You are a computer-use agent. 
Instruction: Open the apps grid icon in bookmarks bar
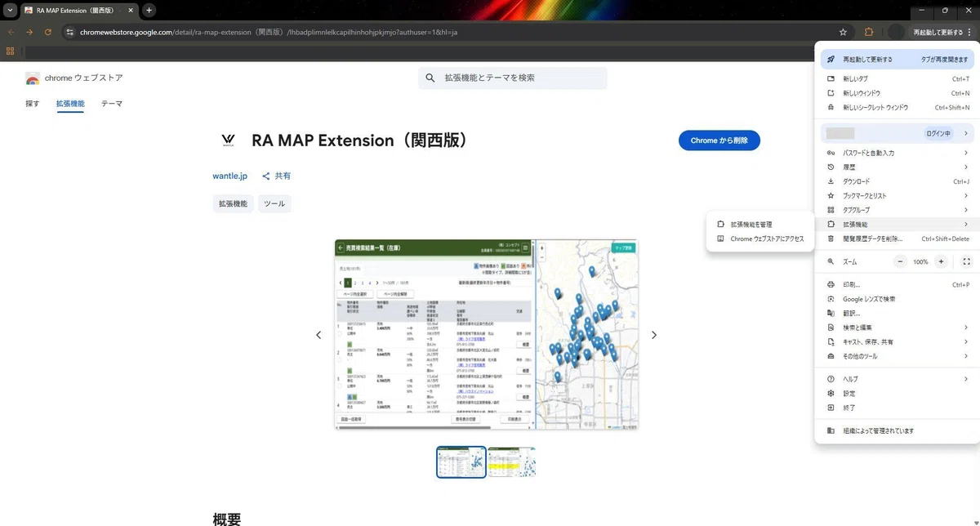tap(10, 51)
